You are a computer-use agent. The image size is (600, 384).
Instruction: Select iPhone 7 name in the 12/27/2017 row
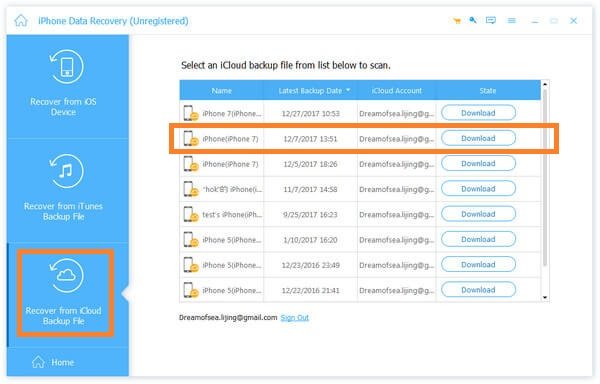click(x=232, y=114)
